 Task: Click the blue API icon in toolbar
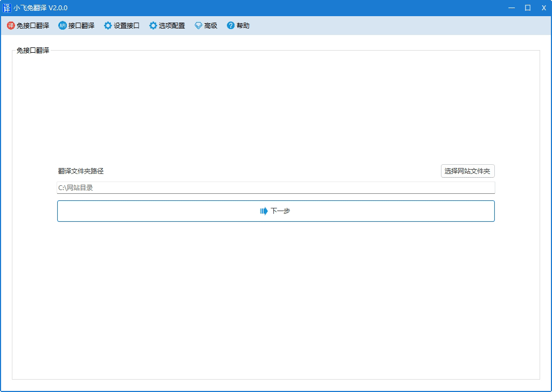click(63, 25)
